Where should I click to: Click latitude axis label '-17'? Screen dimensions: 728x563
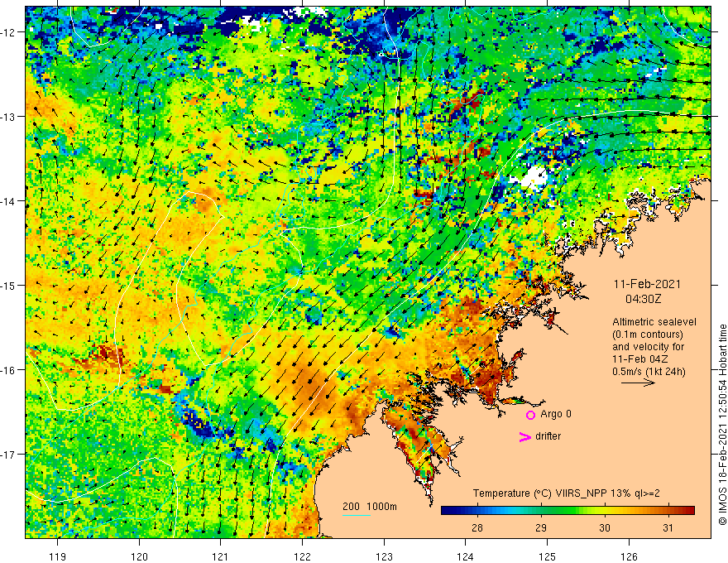click(x=8, y=454)
